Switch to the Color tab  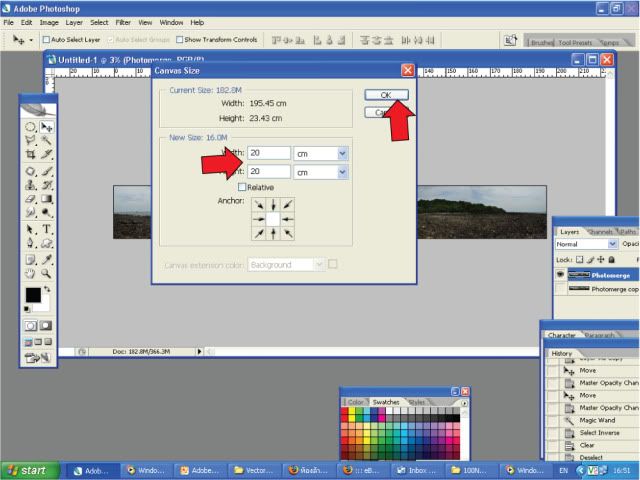(x=355, y=402)
